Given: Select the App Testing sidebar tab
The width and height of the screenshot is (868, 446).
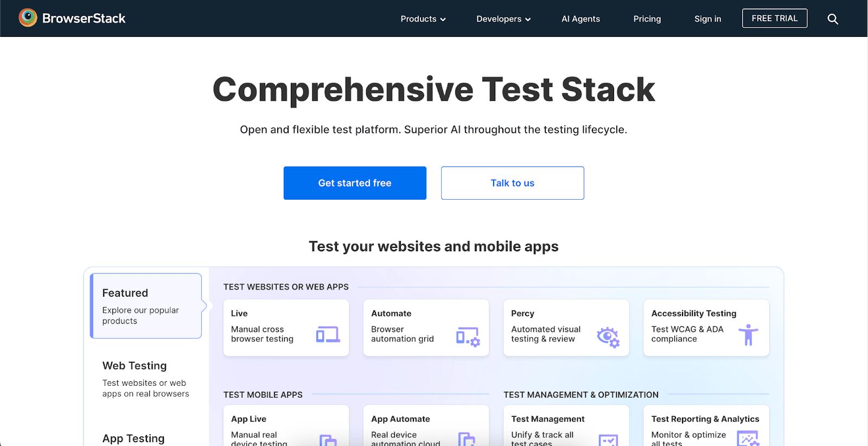Looking at the screenshot, I should tap(133, 438).
